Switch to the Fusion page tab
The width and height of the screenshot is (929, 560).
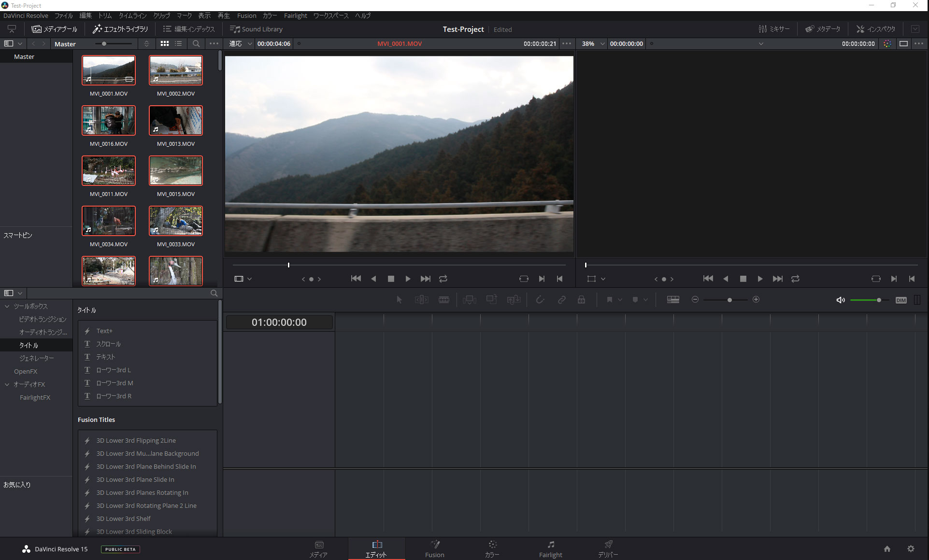pyautogui.click(x=435, y=549)
